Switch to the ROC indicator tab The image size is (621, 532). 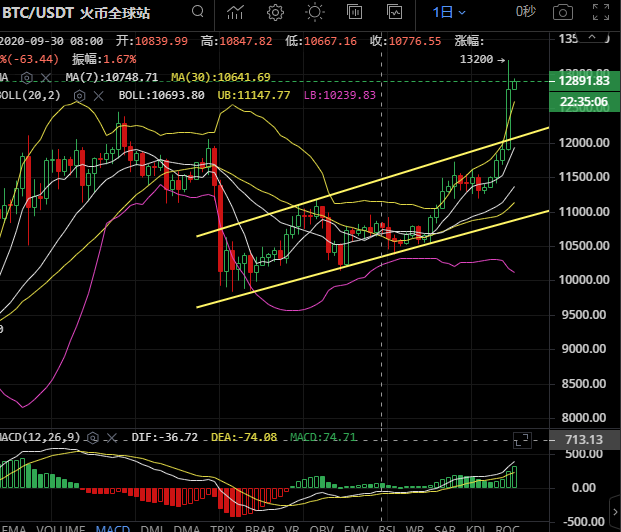pos(507,528)
